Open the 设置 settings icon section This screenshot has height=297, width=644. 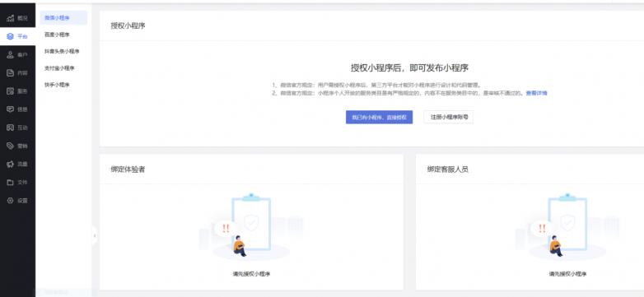[x=10, y=201]
